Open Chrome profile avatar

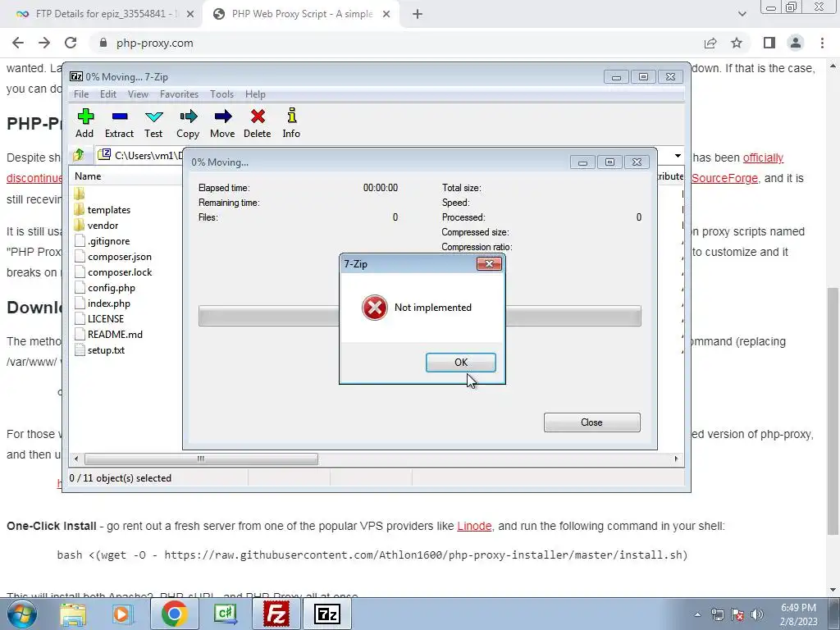pos(796,43)
